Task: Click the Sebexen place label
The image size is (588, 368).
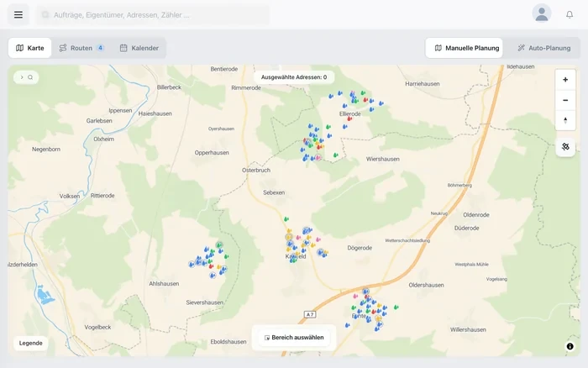Action: [x=274, y=192]
